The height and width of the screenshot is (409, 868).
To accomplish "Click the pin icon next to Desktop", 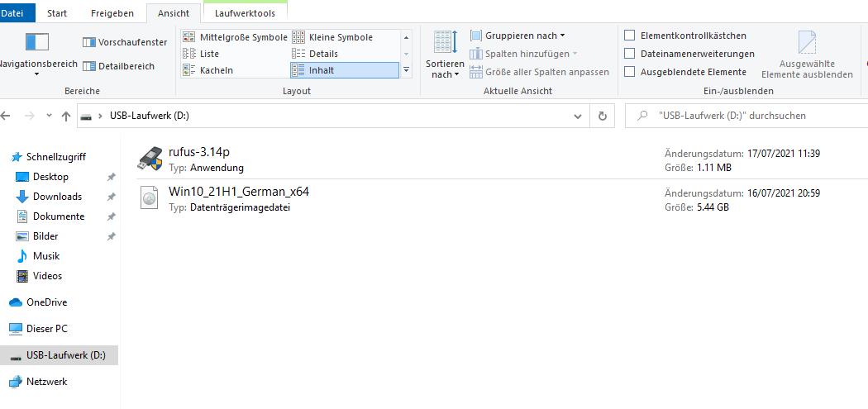I will click(x=112, y=177).
